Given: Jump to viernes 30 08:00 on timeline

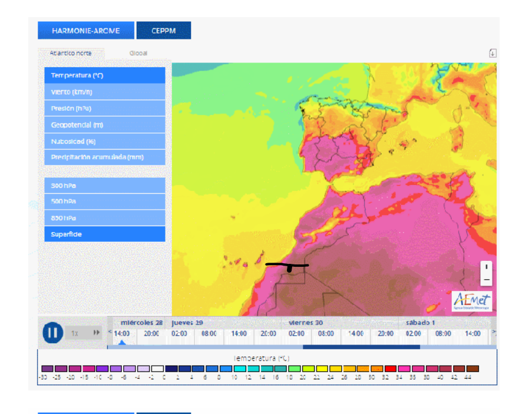Looking at the screenshot, I should [x=326, y=333].
